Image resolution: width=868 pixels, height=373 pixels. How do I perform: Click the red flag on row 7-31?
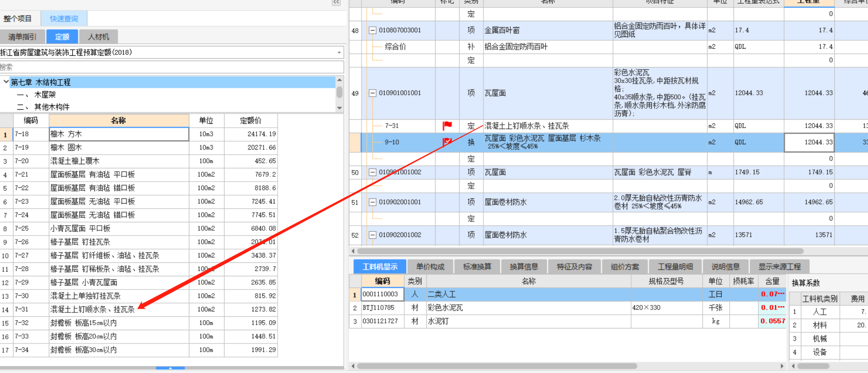tap(447, 126)
